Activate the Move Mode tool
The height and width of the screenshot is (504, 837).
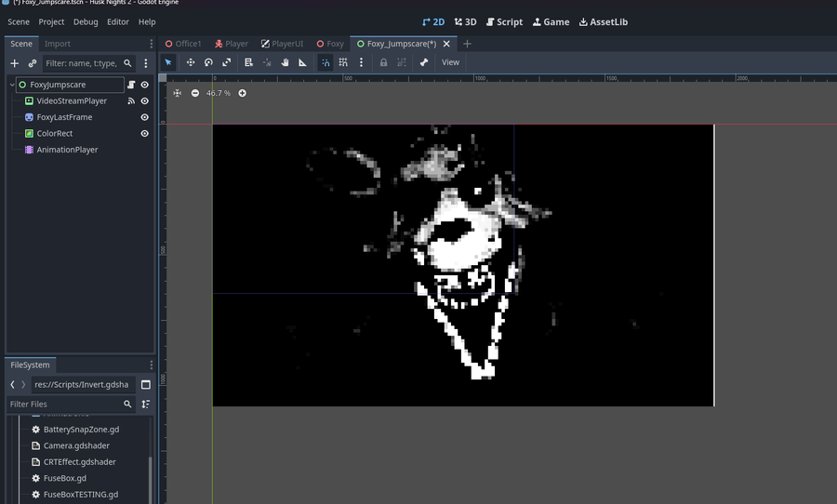pyautogui.click(x=191, y=62)
